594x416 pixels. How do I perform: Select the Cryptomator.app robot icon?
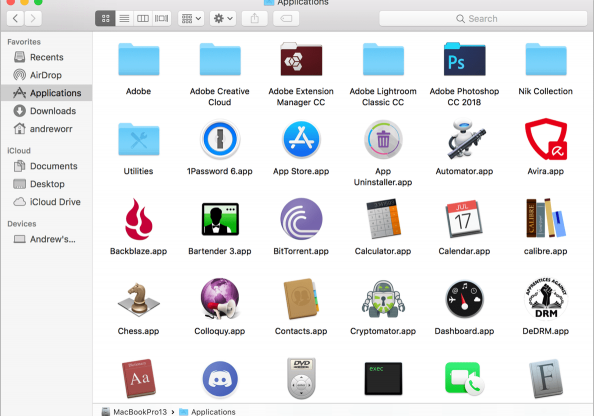click(383, 299)
